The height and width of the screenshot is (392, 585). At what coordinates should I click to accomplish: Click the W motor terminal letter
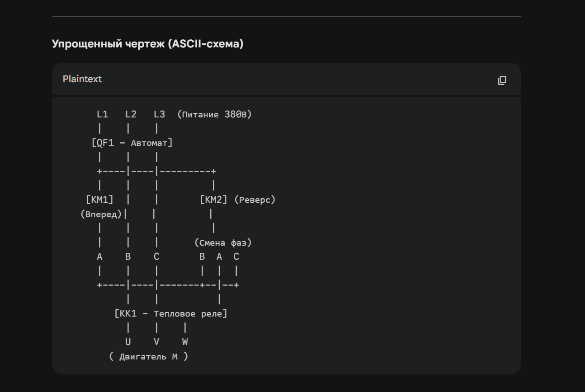tap(185, 342)
